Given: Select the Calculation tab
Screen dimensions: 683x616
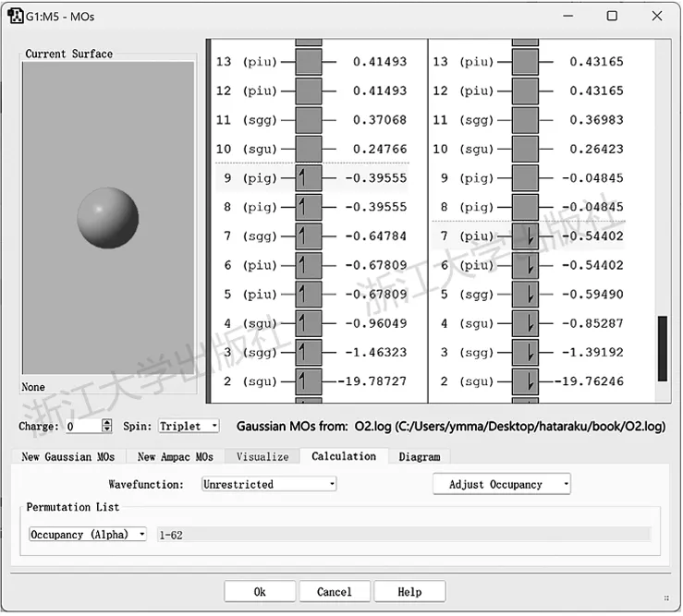Looking at the screenshot, I should 344,456.
